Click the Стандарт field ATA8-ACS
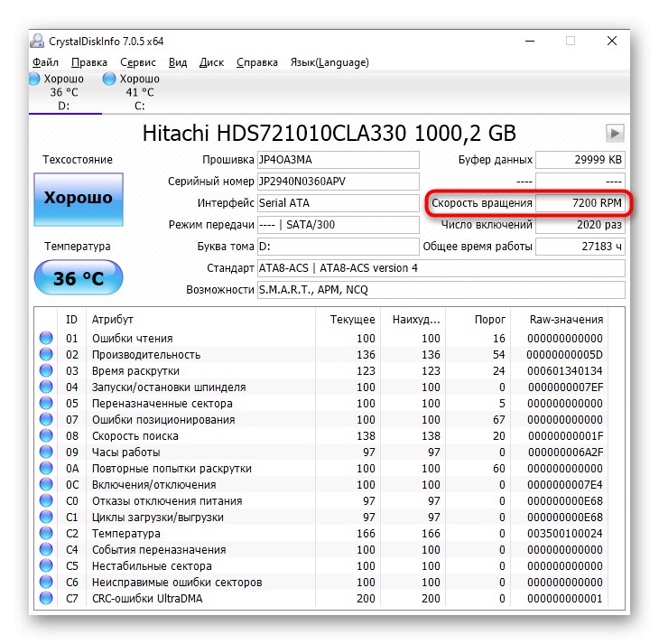The width and height of the screenshot is (659, 644). 441,268
